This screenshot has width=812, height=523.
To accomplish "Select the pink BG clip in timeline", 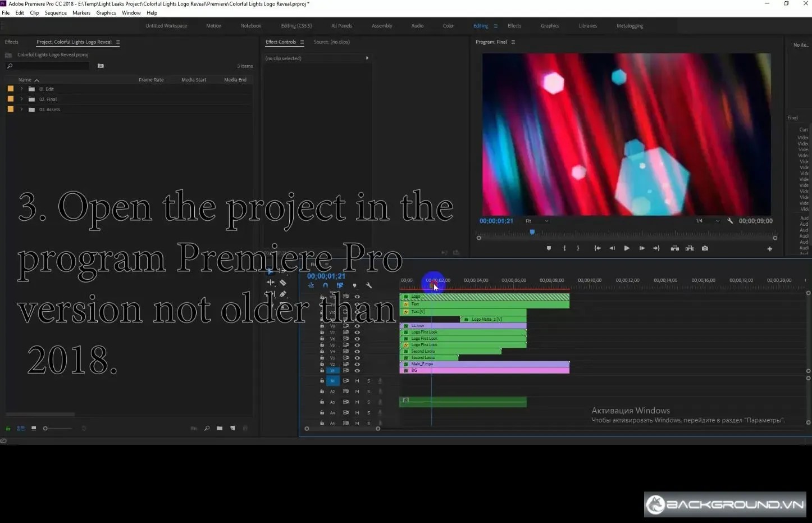I will tap(484, 371).
